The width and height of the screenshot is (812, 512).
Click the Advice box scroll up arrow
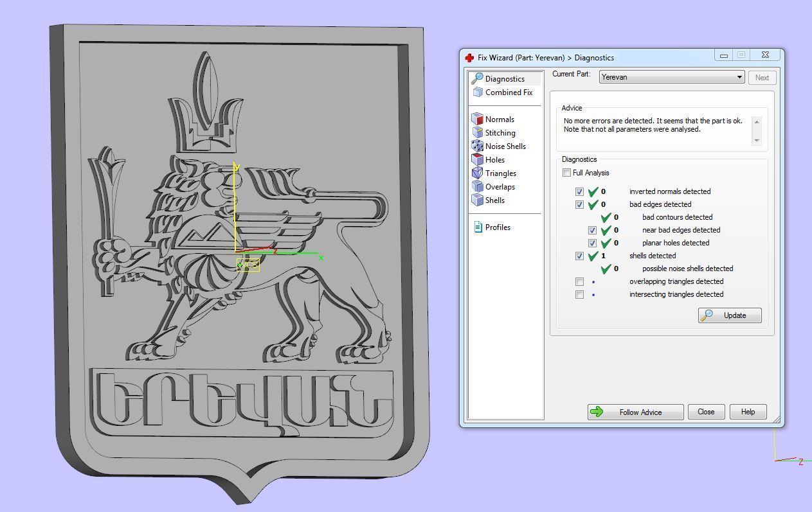pos(756,121)
